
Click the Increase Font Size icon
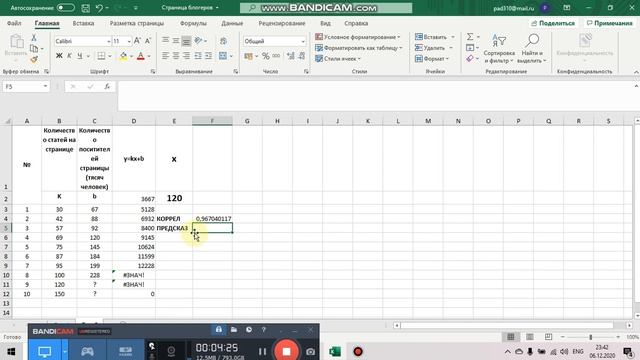pos(138,41)
